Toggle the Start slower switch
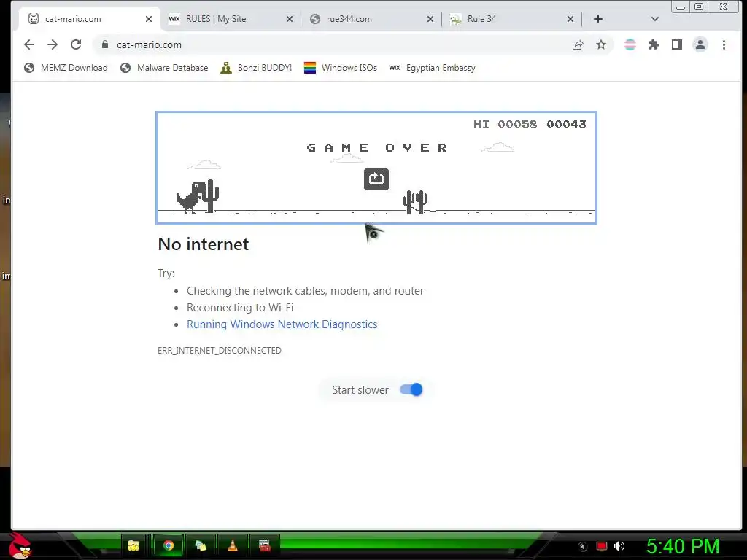This screenshot has height=560, width=747. click(411, 389)
